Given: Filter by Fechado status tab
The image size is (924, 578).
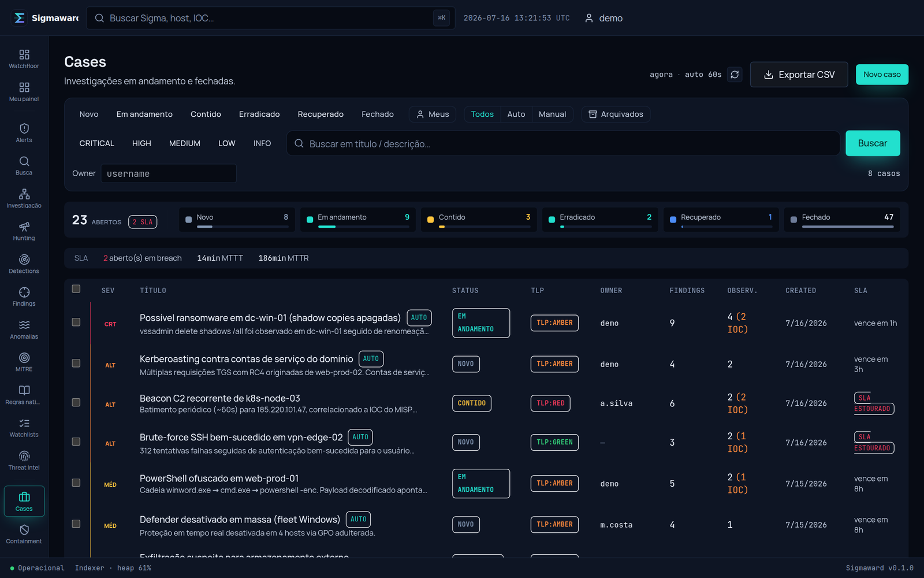Looking at the screenshot, I should [x=378, y=114].
